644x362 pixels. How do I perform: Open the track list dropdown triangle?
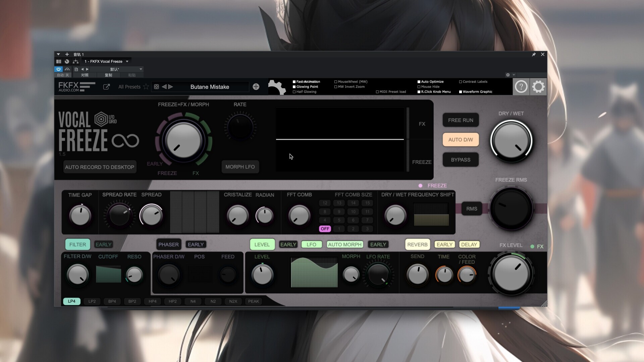pos(58,54)
